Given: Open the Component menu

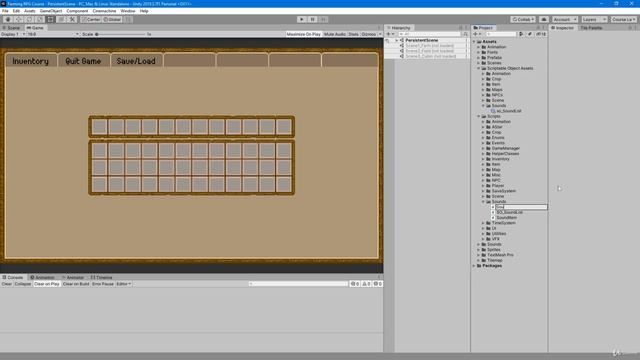Looking at the screenshot, I should click(x=77, y=11).
